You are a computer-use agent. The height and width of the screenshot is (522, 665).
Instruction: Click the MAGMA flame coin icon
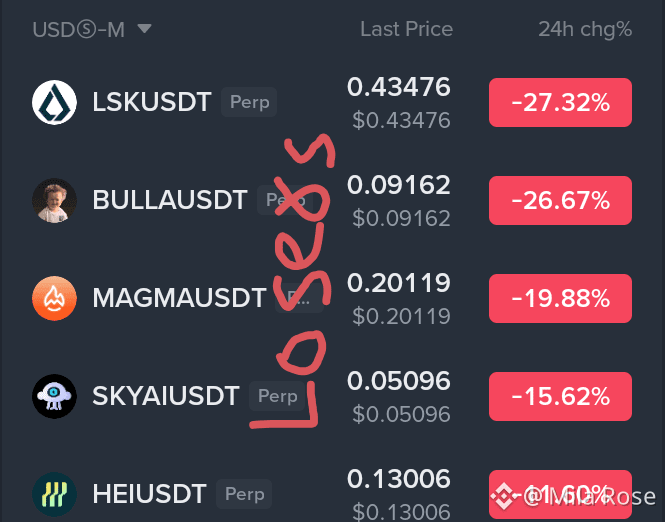pyautogui.click(x=54, y=298)
